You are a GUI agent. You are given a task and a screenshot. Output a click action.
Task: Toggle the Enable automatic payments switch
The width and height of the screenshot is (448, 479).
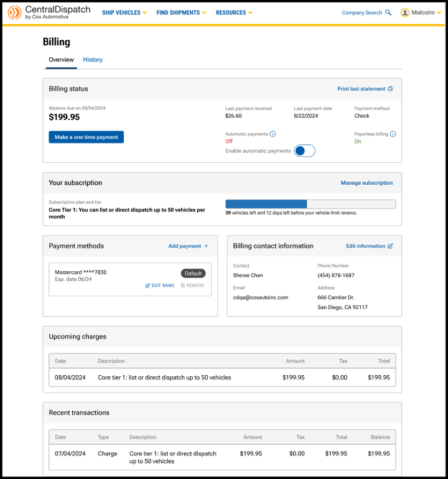click(x=305, y=151)
